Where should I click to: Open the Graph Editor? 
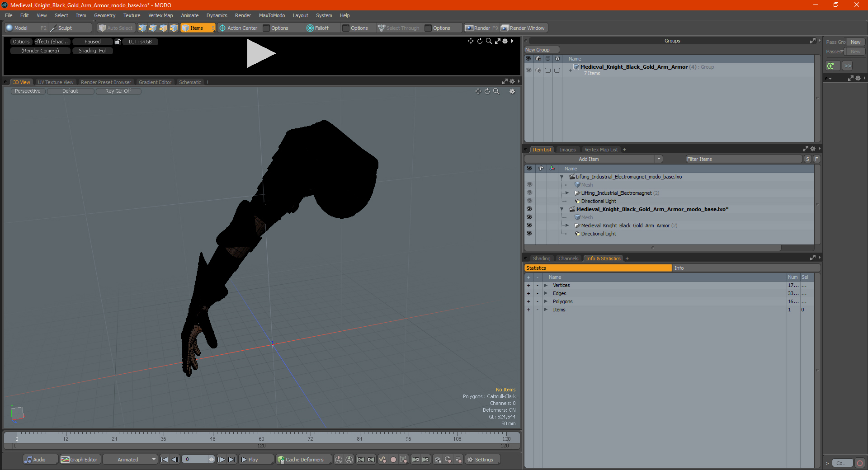(80, 460)
